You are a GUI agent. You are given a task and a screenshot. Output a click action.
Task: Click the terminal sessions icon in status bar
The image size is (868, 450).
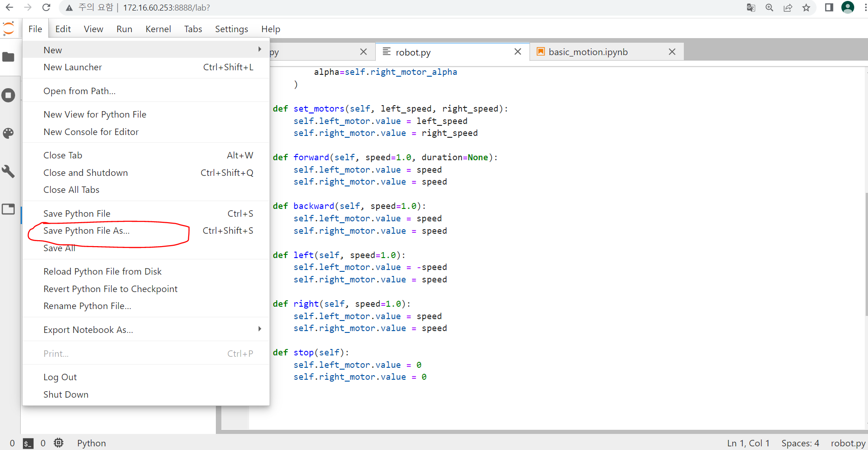point(28,443)
